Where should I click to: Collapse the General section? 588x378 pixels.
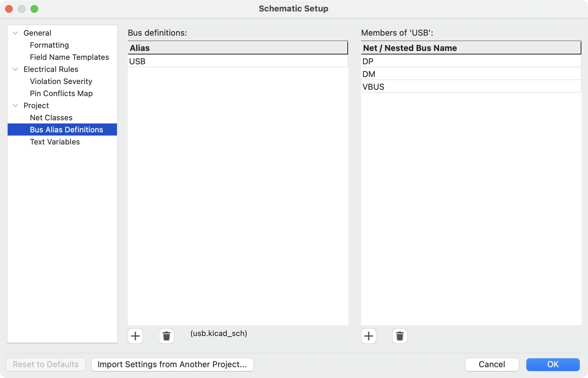[15, 33]
